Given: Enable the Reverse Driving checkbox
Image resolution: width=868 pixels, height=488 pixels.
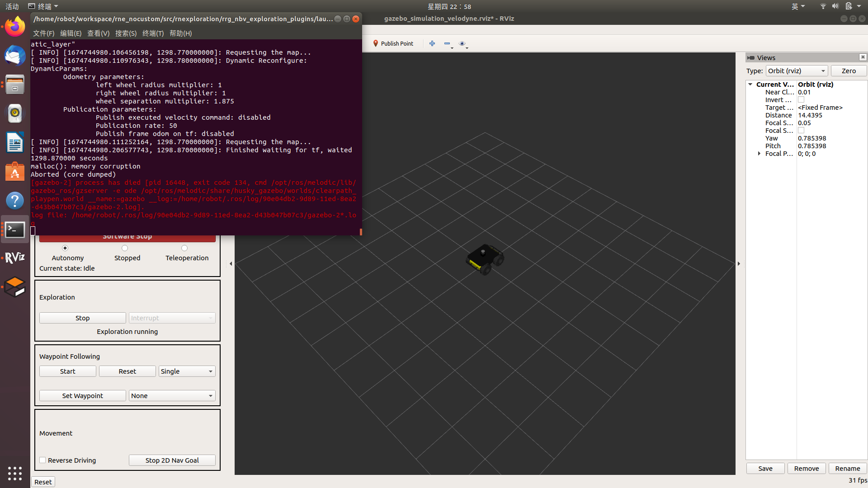Looking at the screenshot, I should [42, 460].
